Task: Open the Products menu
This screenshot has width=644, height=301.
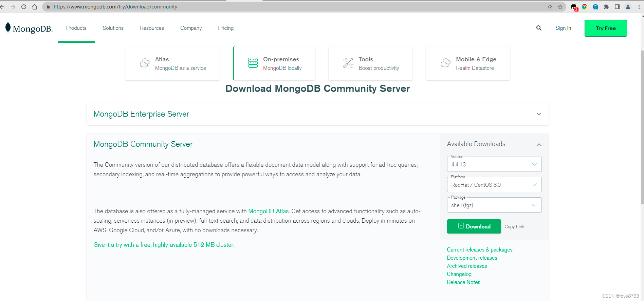Action: [76, 28]
